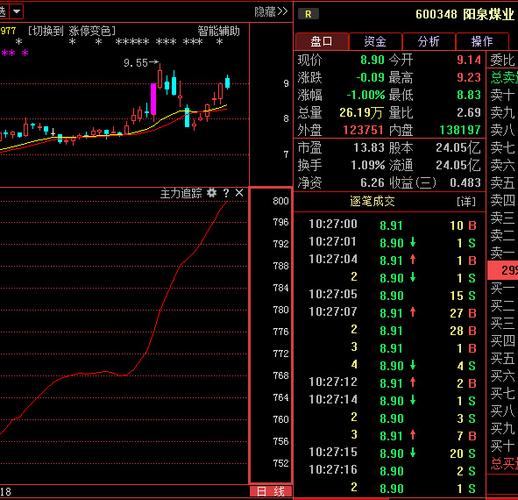
Task: Click the latest cyan candlestick on chart
Action: pyautogui.click(x=227, y=82)
